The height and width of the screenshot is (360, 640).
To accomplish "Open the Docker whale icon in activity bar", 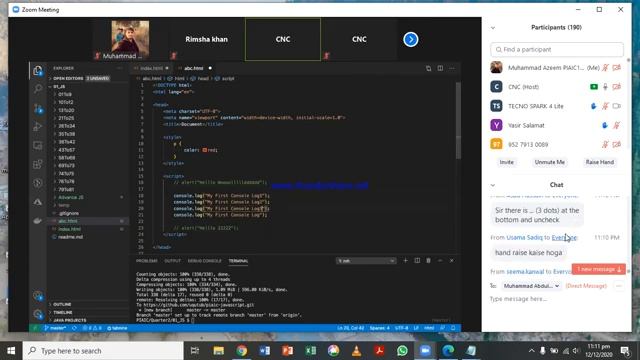I will [38, 221].
